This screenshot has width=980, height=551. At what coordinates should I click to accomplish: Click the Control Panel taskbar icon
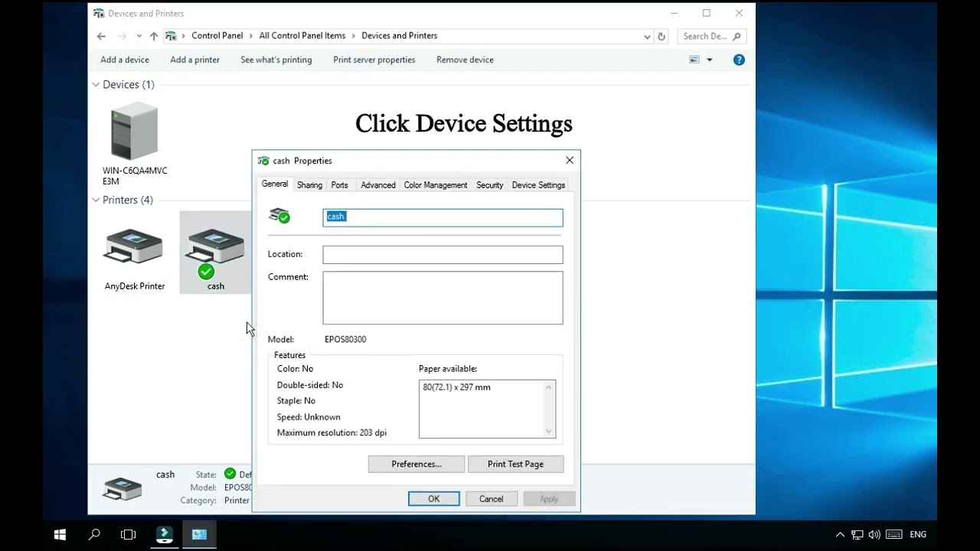[x=199, y=535]
